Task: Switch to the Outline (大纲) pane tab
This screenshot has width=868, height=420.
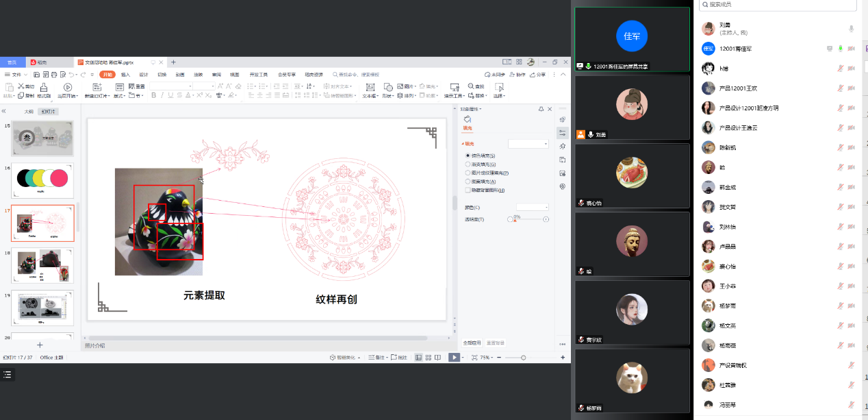Action: tap(29, 111)
